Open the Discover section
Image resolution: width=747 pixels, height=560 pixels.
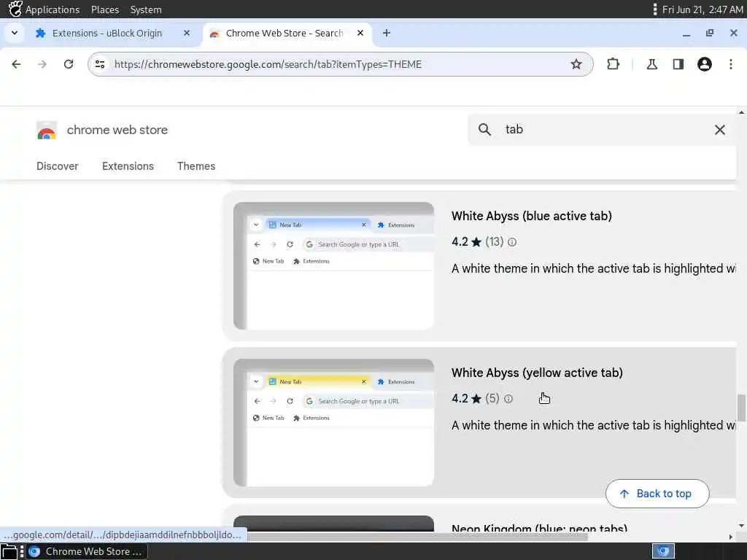click(x=57, y=166)
